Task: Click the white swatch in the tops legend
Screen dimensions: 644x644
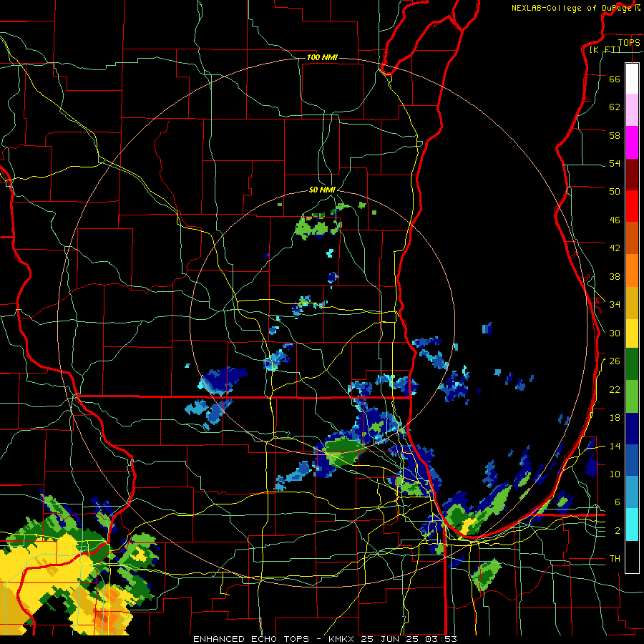Action: tap(632, 79)
